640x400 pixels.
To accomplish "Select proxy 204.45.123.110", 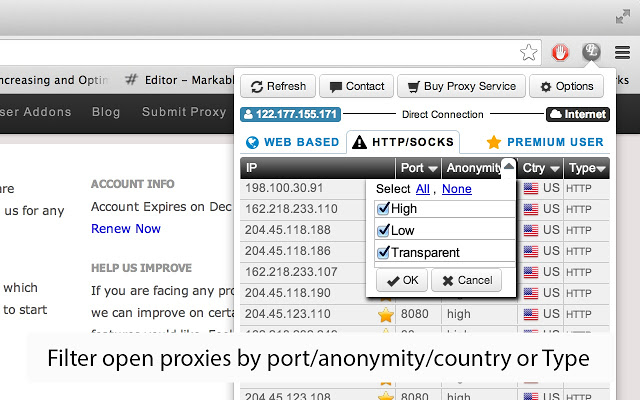I will coord(288,314).
